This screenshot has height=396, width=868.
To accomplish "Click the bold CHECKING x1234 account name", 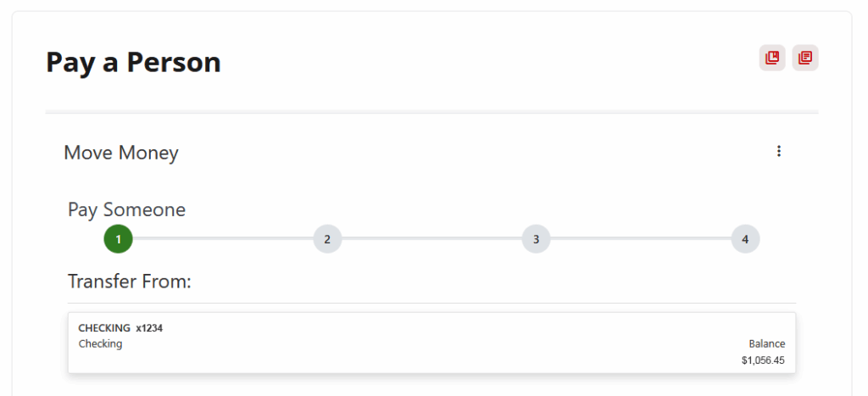I will (120, 328).
